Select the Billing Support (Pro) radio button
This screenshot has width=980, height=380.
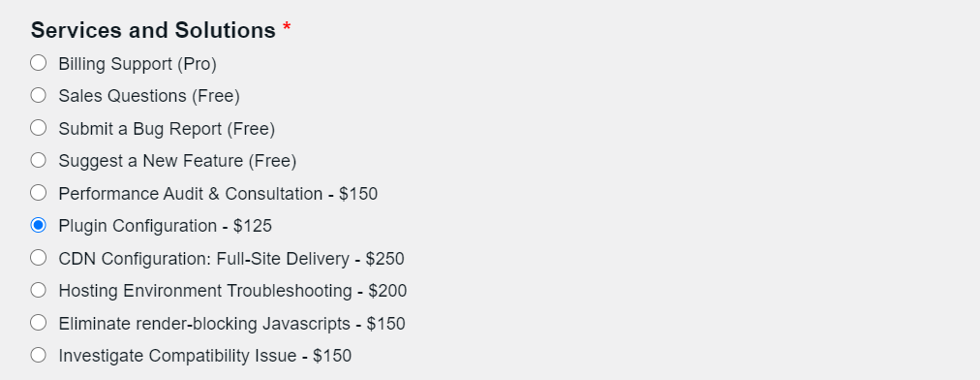pos(38,63)
